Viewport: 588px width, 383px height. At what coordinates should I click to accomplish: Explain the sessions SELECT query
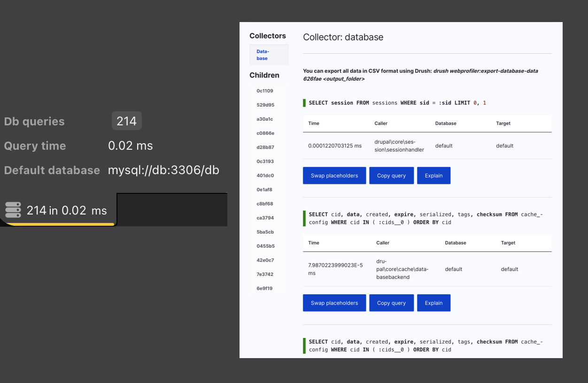433,176
